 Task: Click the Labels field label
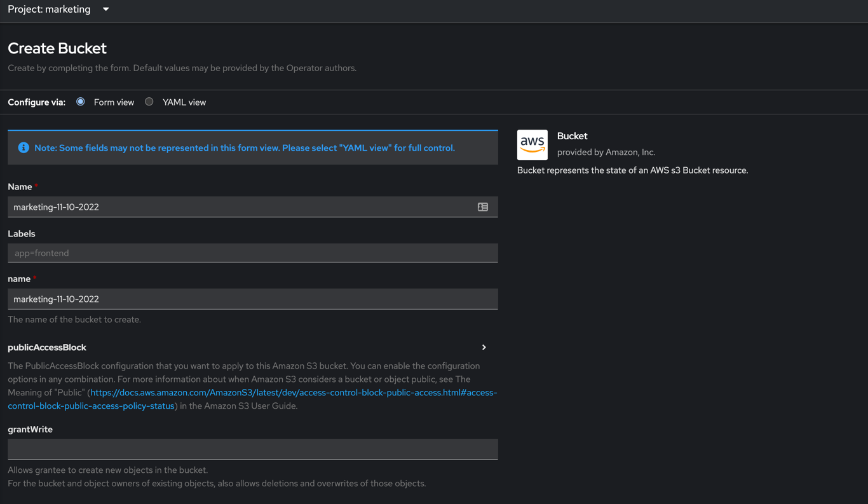[22, 234]
